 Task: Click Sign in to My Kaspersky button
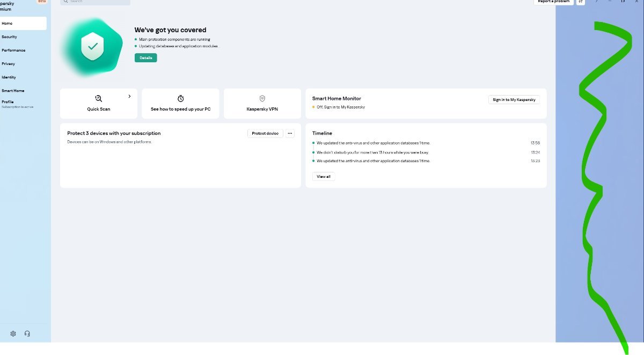[x=514, y=99]
